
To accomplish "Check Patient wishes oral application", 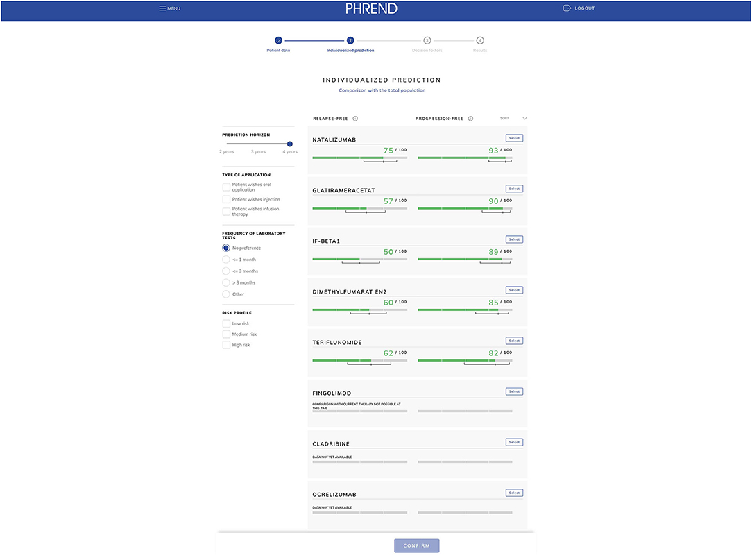I will point(226,187).
